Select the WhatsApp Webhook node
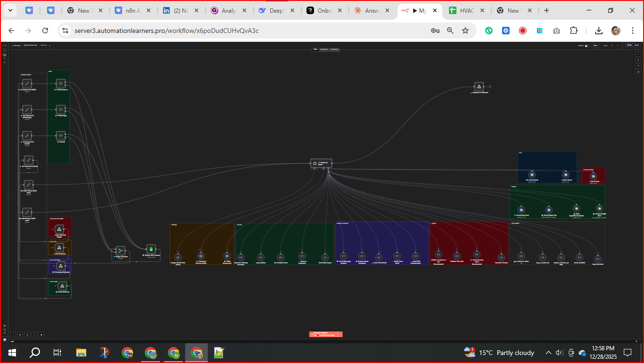644x363 pixels. 60,266
